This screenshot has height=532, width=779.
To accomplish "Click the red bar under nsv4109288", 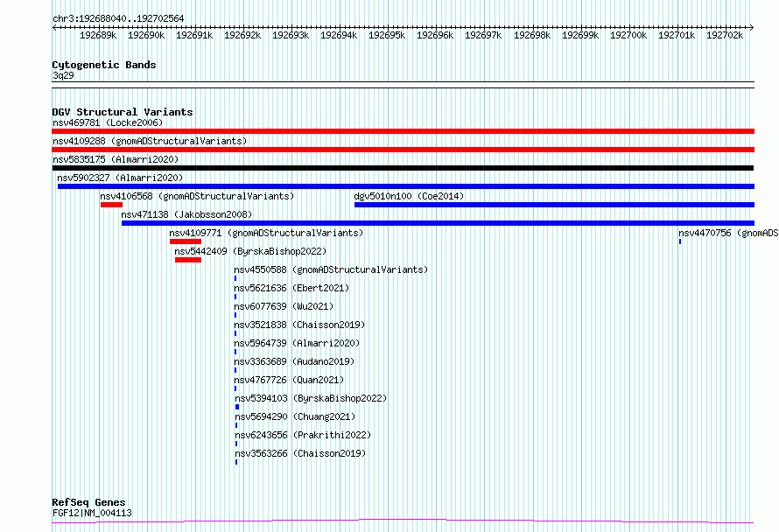I will tap(403, 150).
